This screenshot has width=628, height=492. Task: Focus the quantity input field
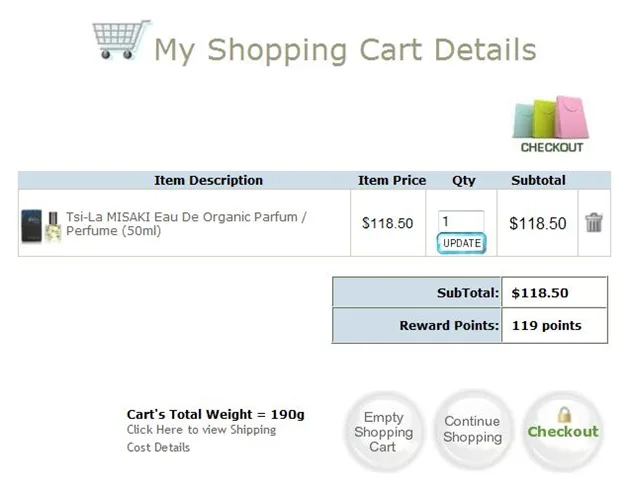(x=460, y=221)
